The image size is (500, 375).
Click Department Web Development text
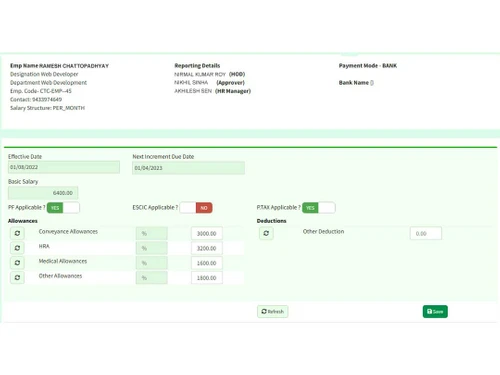pyautogui.click(x=48, y=82)
